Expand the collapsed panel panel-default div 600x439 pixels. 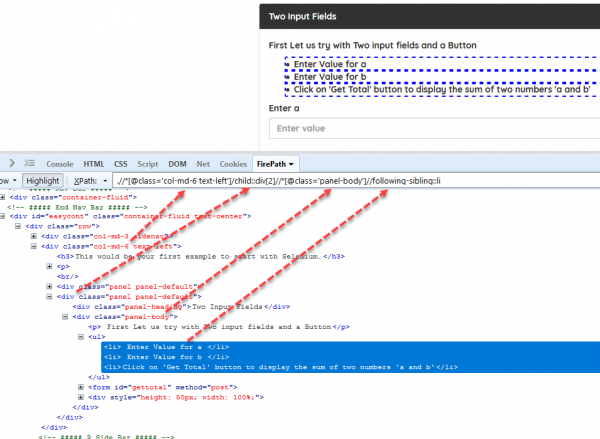pos(49,286)
